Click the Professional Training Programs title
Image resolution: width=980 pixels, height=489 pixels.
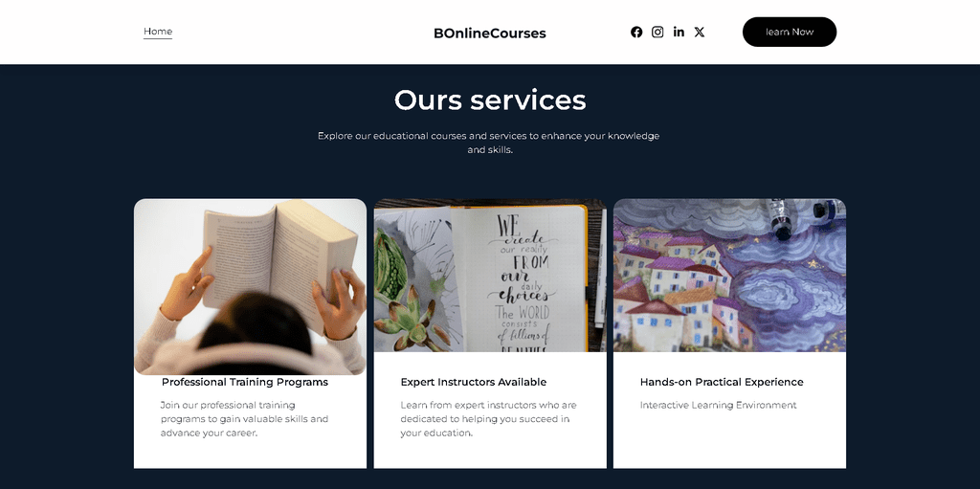click(245, 382)
